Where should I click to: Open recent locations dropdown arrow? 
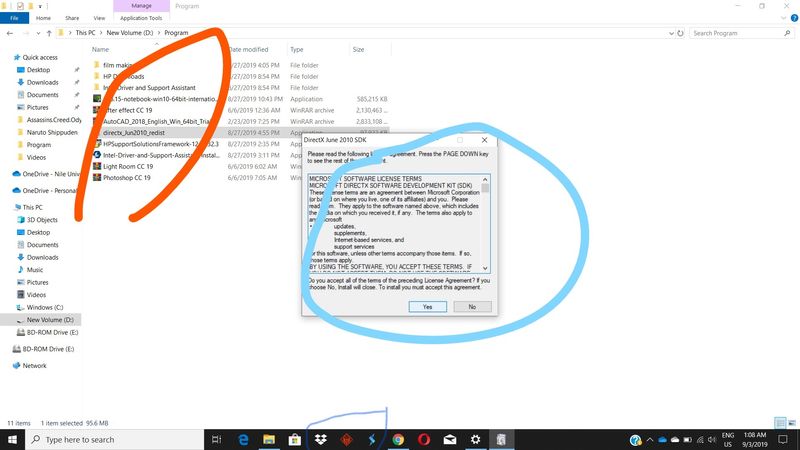coord(38,33)
